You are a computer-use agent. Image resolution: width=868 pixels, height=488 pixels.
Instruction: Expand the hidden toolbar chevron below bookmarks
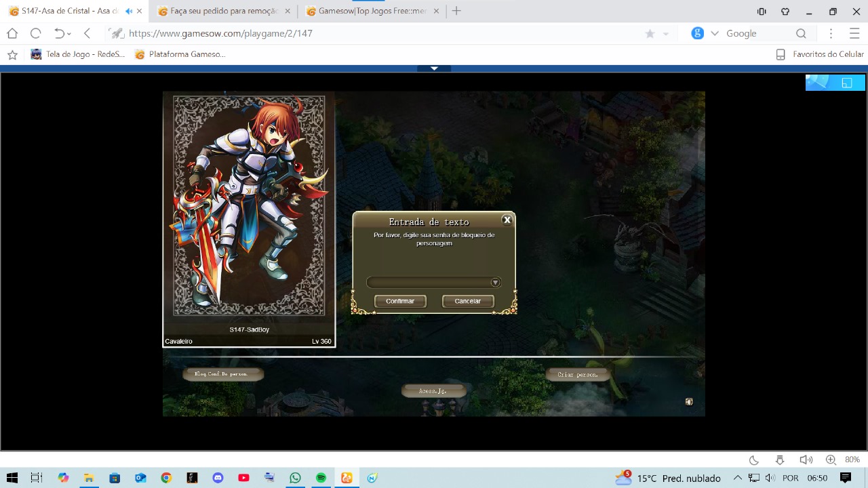coord(434,68)
